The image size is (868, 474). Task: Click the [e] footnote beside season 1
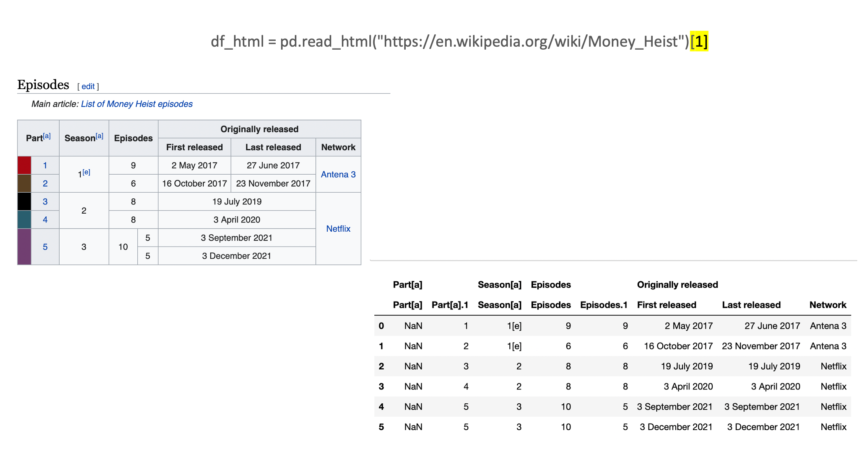click(86, 172)
